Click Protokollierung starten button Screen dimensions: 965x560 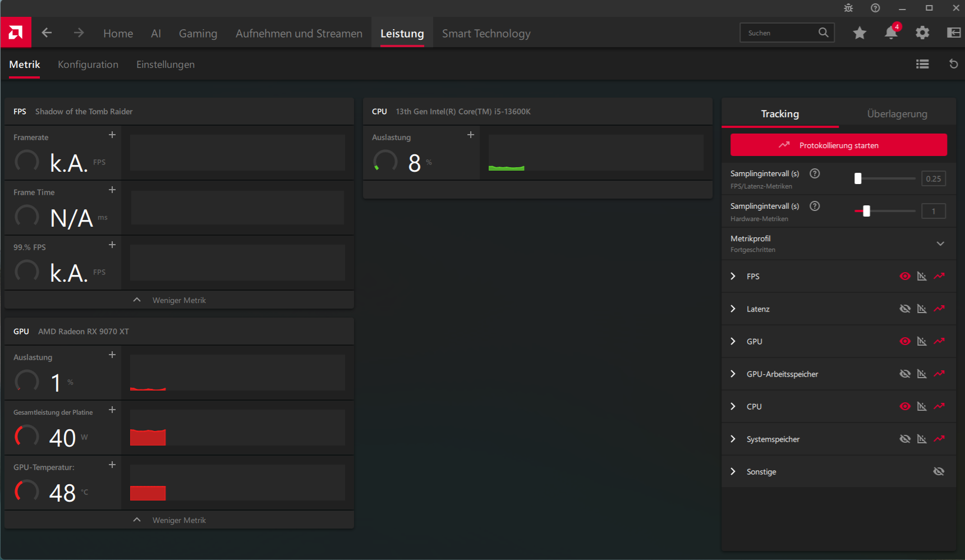coord(839,145)
